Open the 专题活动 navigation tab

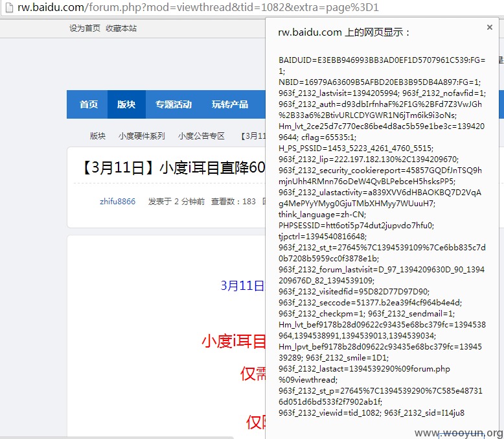click(x=174, y=104)
